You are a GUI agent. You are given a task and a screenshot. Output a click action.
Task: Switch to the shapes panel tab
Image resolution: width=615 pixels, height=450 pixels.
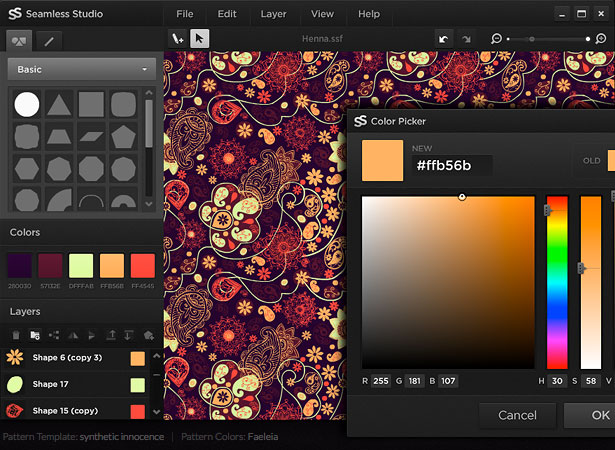coord(19,41)
